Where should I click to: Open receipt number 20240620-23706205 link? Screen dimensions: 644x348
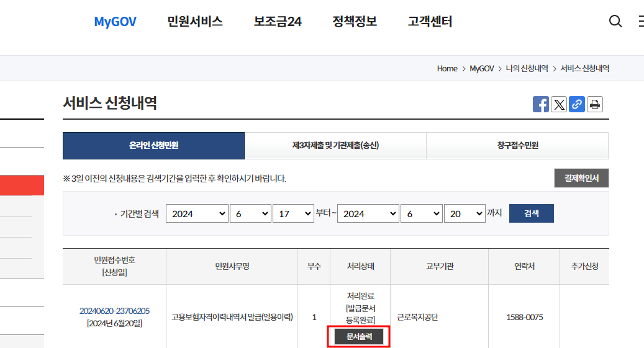coord(114,311)
